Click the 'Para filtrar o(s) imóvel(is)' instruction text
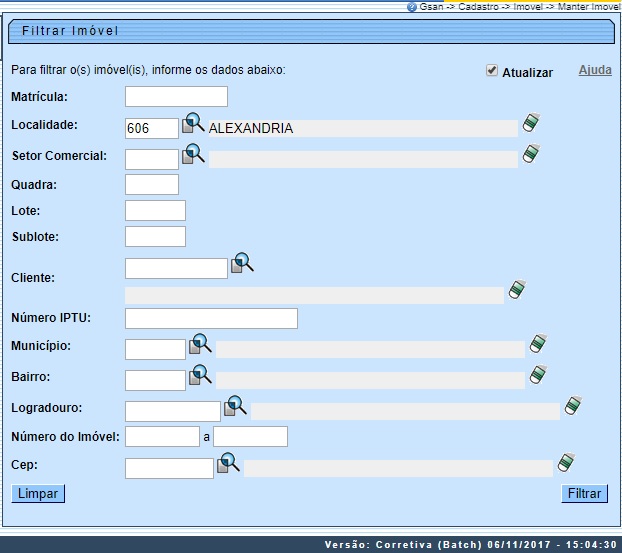The width and height of the screenshot is (622, 553). pyautogui.click(x=148, y=70)
